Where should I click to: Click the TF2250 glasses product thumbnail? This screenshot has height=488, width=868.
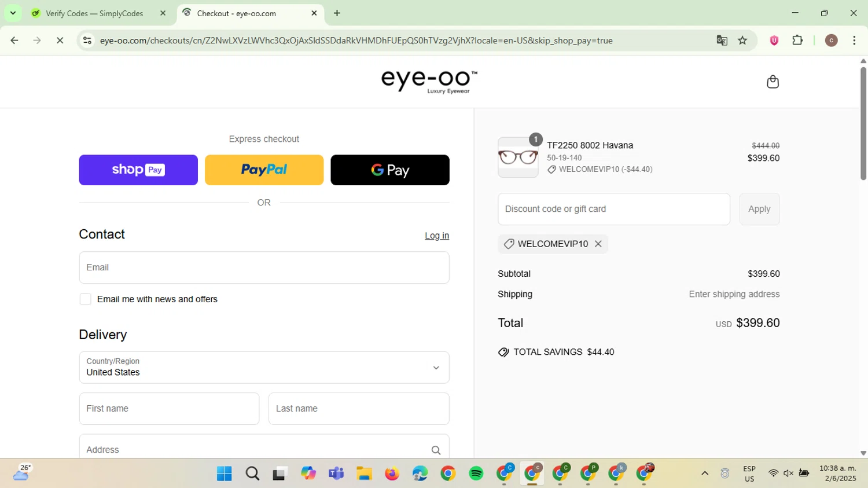pyautogui.click(x=518, y=157)
